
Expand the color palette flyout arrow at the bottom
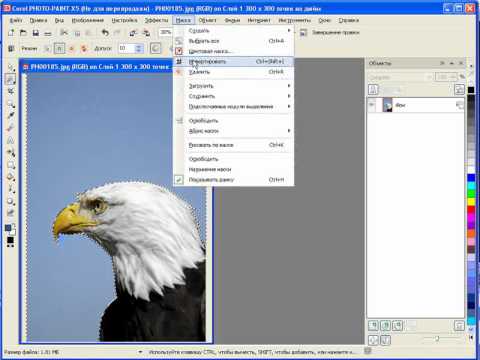pyautogui.click(x=471, y=338)
